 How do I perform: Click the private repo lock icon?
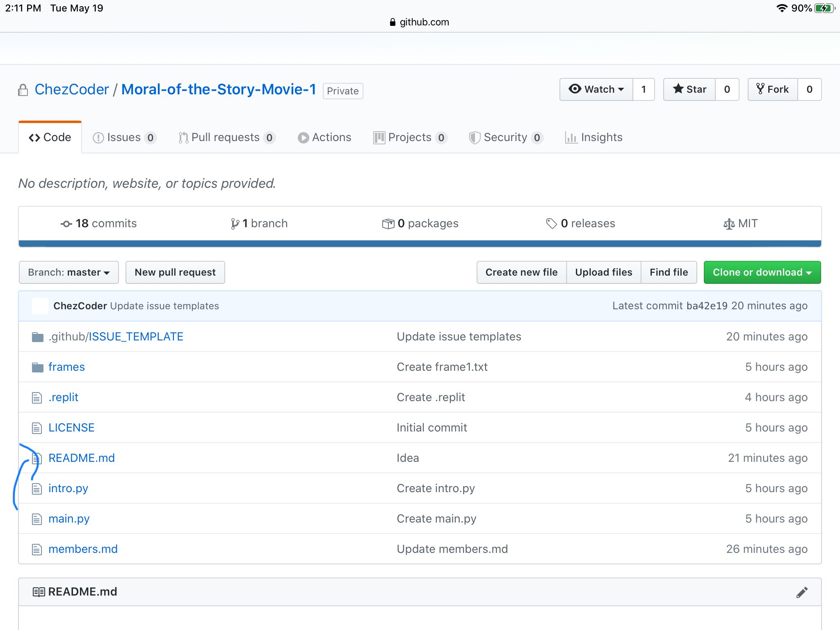coord(23,90)
